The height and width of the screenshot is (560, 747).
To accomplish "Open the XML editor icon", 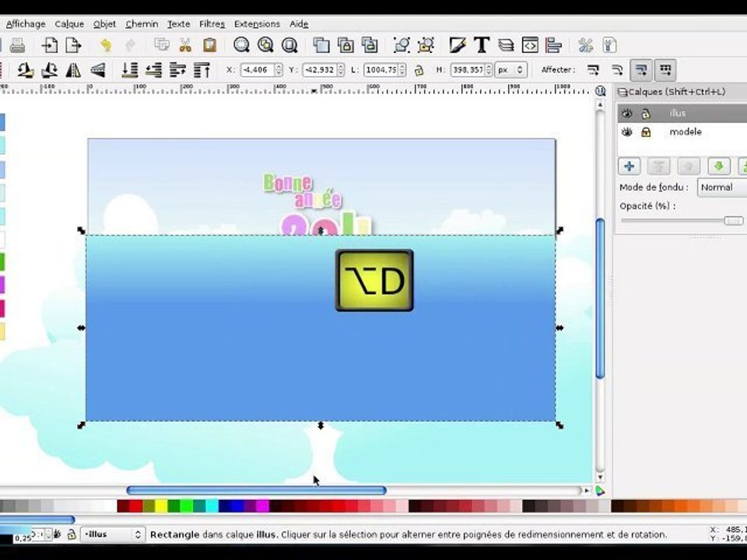I will tap(530, 45).
